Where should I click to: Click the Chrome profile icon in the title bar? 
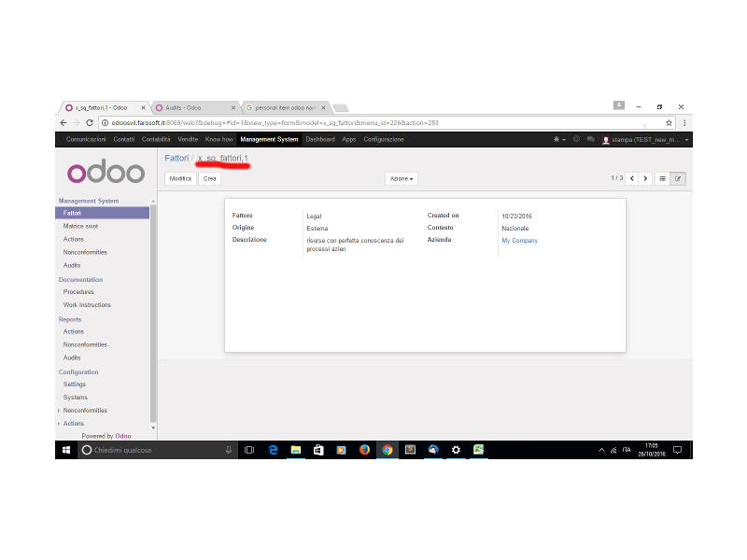(x=619, y=105)
